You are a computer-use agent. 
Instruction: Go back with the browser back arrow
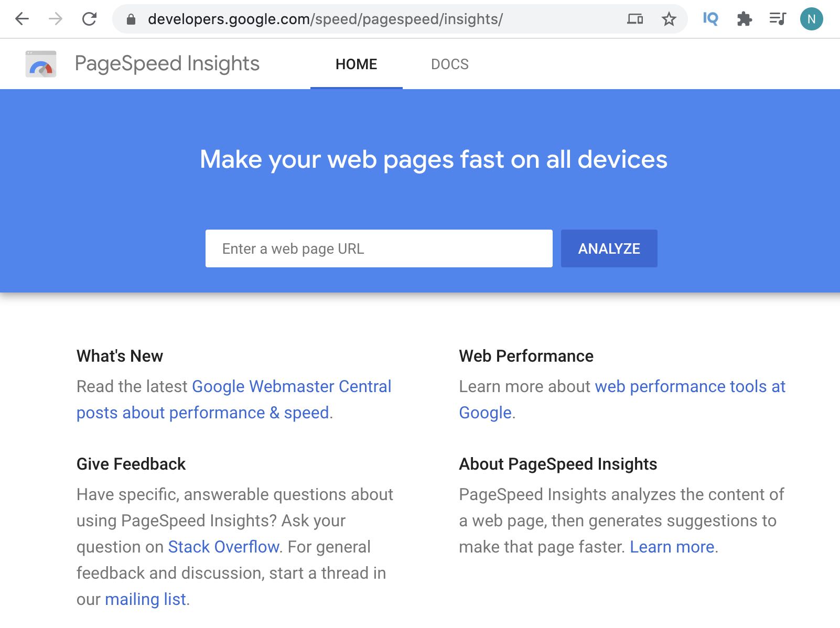(22, 19)
